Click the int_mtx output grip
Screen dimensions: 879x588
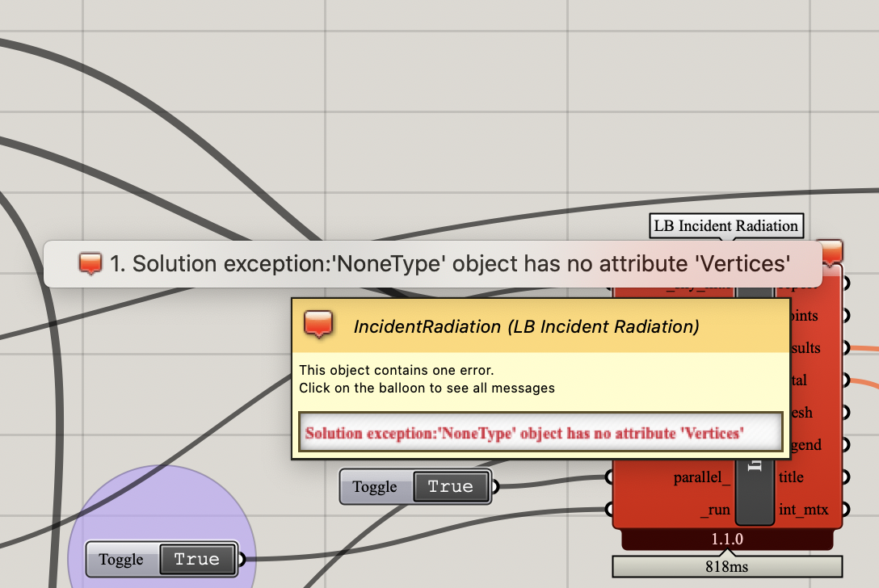click(x=846, y=509)
